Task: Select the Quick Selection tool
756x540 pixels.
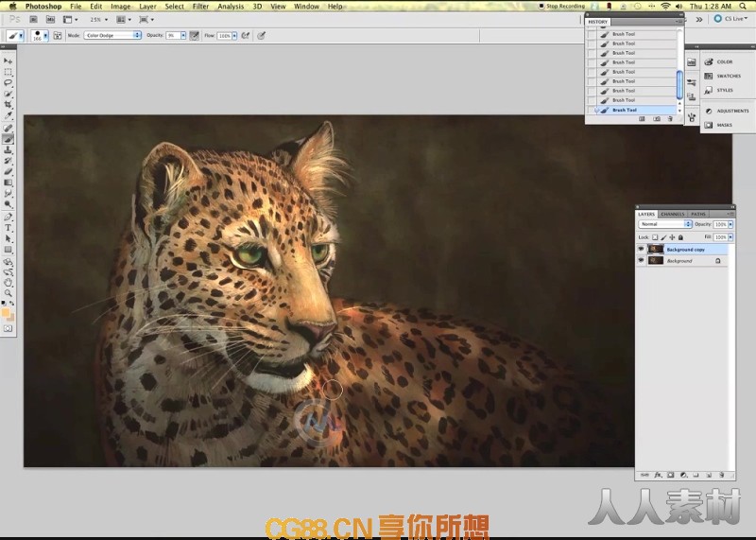Action: 8,94
